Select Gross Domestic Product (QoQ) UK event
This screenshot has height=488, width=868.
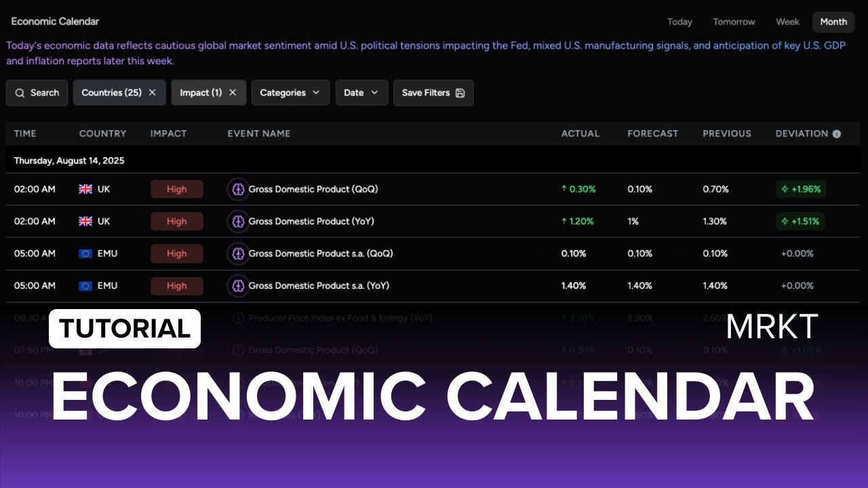pyautogui.click(x=313, y=189)
